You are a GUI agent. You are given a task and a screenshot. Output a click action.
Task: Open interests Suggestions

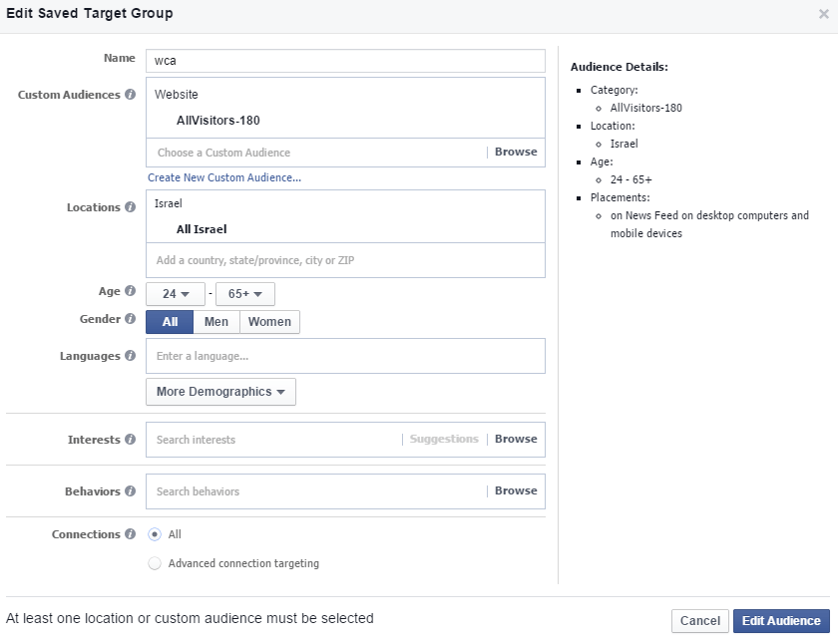tap(444, 439)
